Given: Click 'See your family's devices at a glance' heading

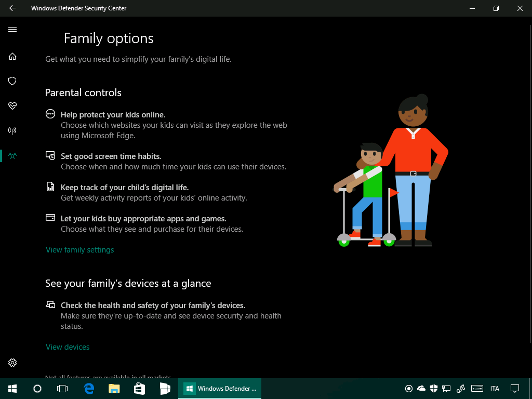Looking at the screenshot, I should (x=128, y=283).
